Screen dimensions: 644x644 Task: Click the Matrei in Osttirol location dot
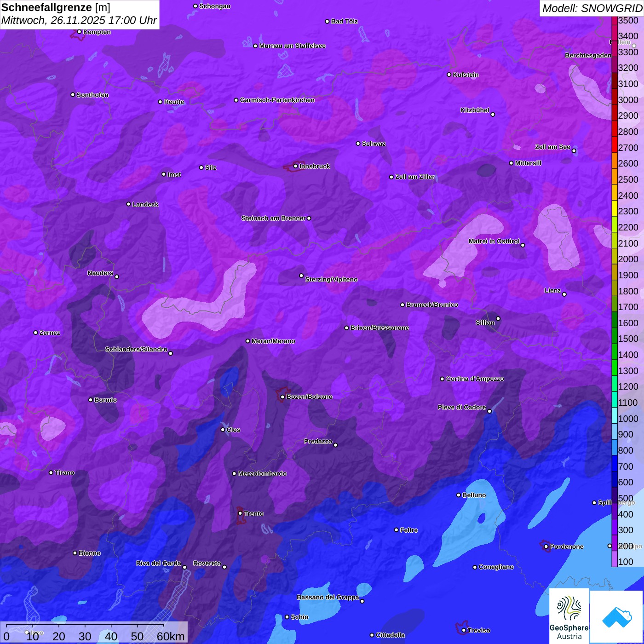click(523, 245)
